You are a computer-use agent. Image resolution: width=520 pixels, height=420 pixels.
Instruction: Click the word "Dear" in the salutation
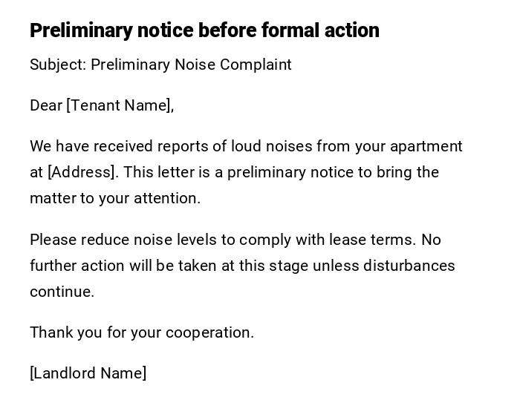pyautogui.click(x=46, y=105)
